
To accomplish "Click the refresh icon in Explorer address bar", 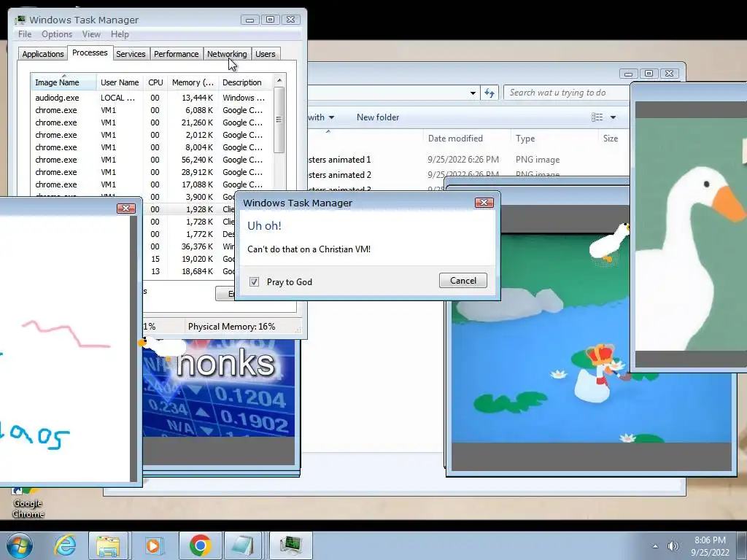I will (x=489, y=93).
